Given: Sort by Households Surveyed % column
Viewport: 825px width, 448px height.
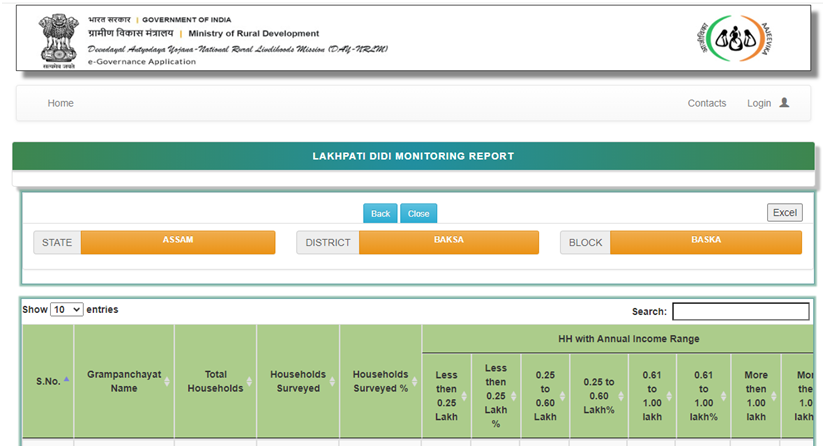Looking at the screenshot, I should coord(415,381).
